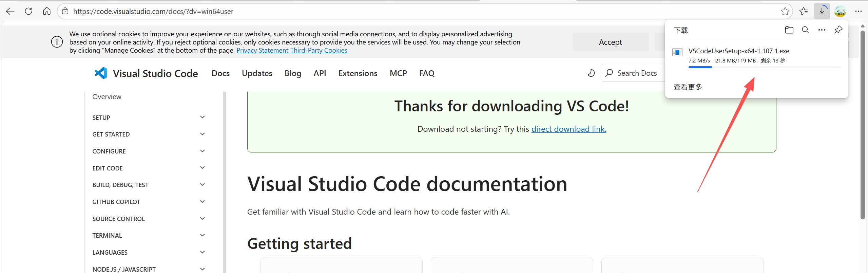
Task: Click the Visual Studio Code logo
Action: 101,73
